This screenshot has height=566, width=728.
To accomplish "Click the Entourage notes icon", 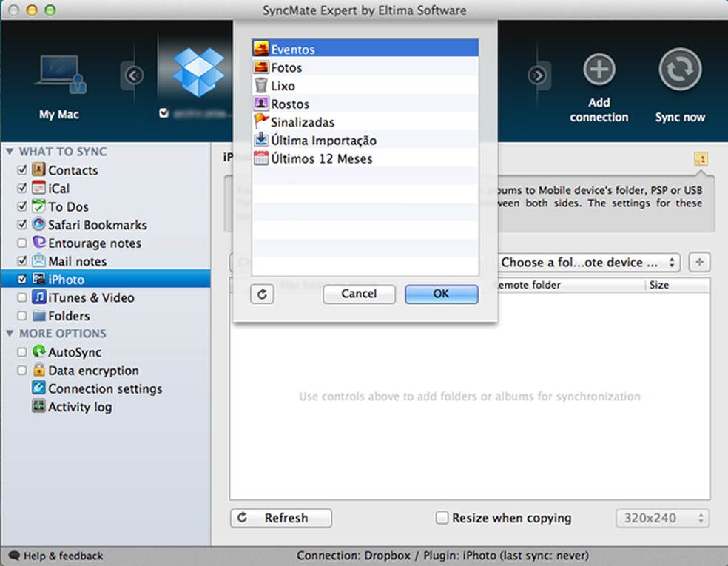I will (38, 243).
